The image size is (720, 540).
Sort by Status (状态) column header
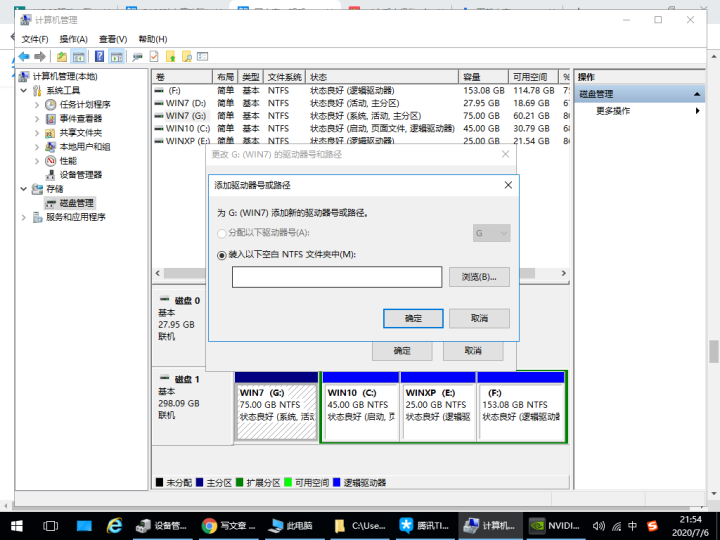point(382,77)
